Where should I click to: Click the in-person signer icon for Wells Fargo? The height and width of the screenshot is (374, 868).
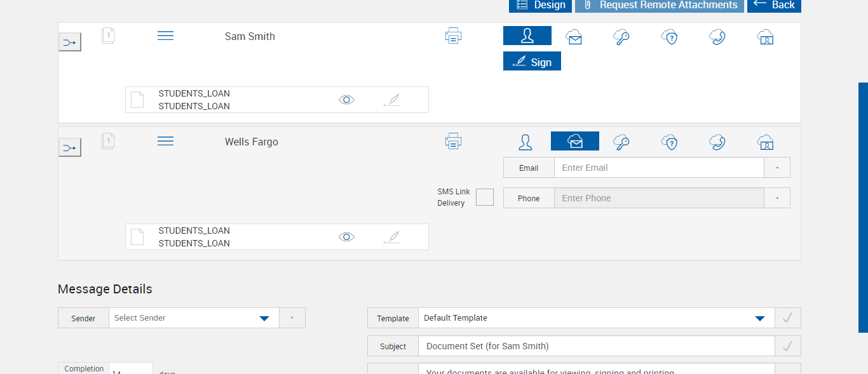pos(526,142)
